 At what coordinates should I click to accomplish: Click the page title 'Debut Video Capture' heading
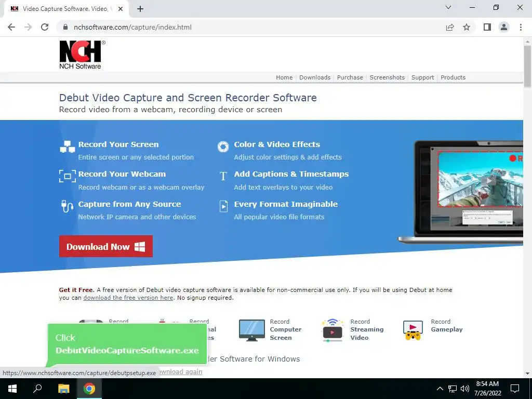188,98
